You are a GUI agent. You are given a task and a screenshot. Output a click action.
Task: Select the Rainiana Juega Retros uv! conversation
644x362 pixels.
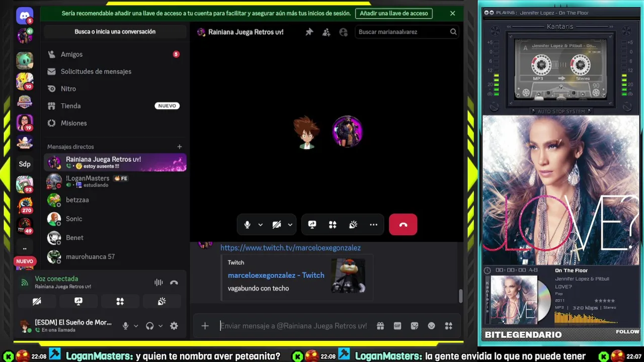tap(115, 162)
